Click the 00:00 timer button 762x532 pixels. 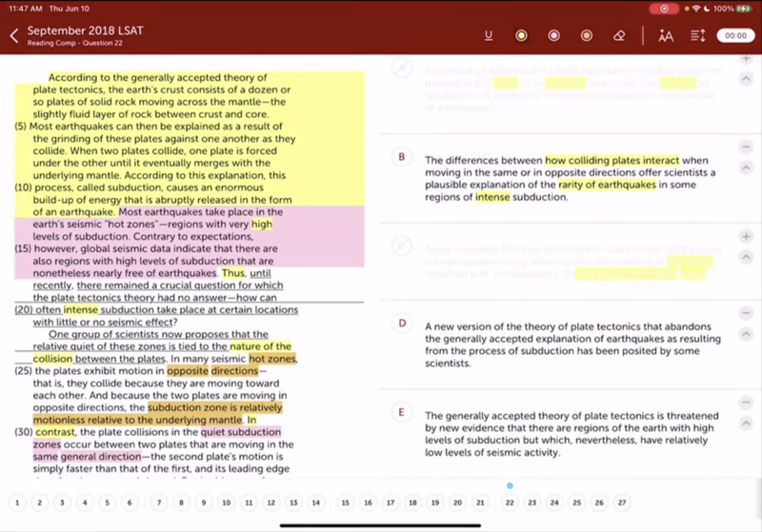tap(735, 36)
